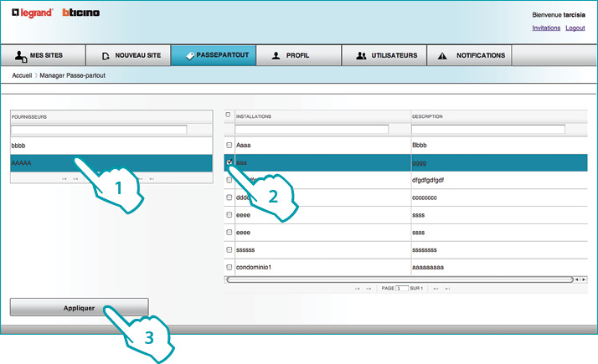This screenshot has height=364, width=598.
Task: Check the condominio1 installation checkbox
Action: (229, 267)
